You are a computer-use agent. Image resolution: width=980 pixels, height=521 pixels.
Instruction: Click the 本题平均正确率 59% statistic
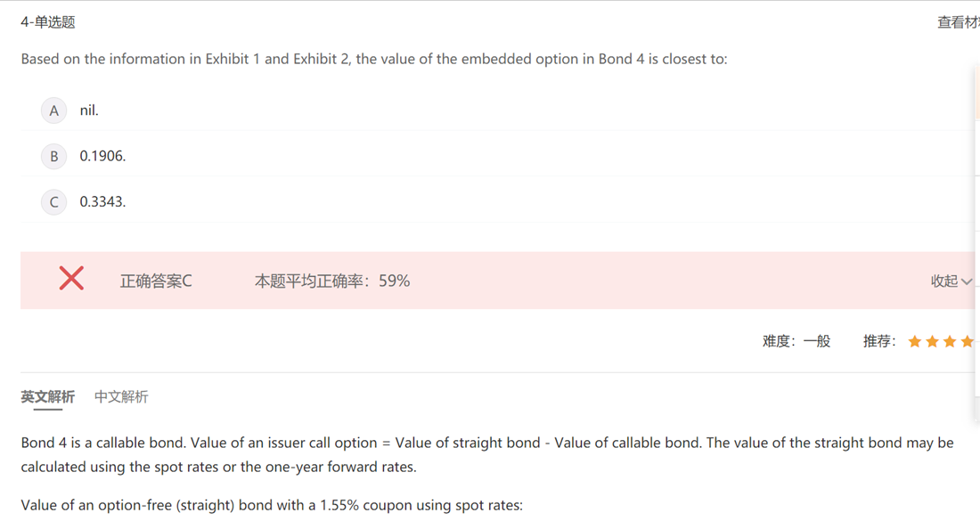tap(331, 281)
